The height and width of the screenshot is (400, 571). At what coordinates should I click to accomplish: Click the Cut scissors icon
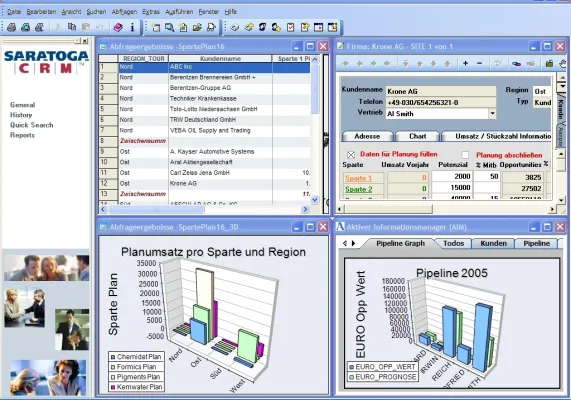pyautogui.click(x=58, y=27)
